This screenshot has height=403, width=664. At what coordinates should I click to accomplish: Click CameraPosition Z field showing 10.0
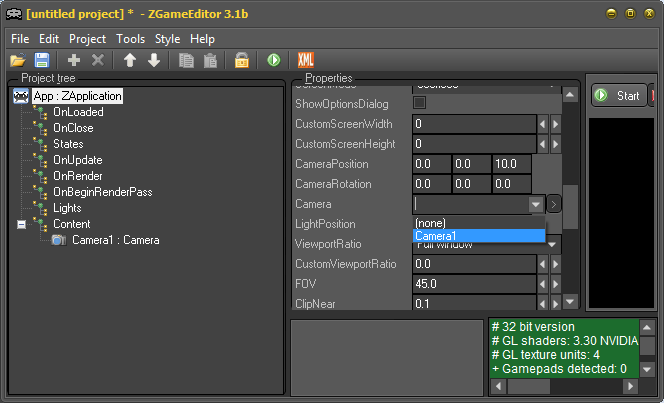pos(512,164)
